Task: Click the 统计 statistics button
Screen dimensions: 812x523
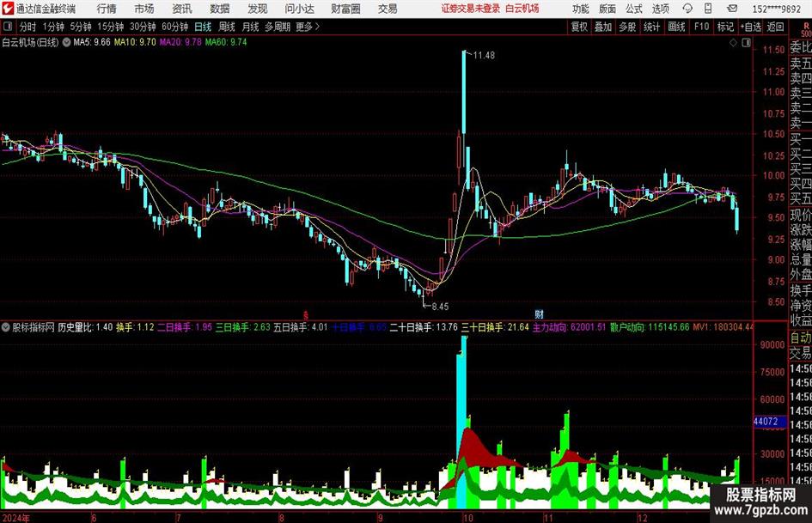Action: [x=651, y=27]
